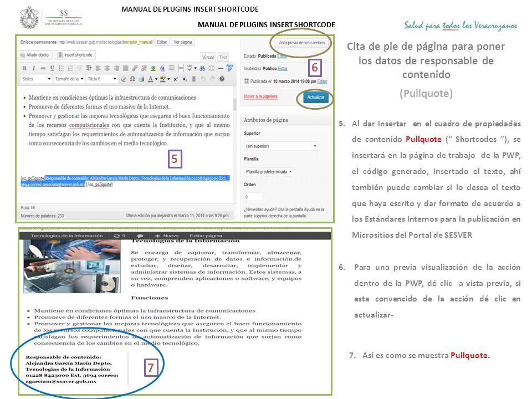Click the Atributos de página panel header

tap(287, 120)
